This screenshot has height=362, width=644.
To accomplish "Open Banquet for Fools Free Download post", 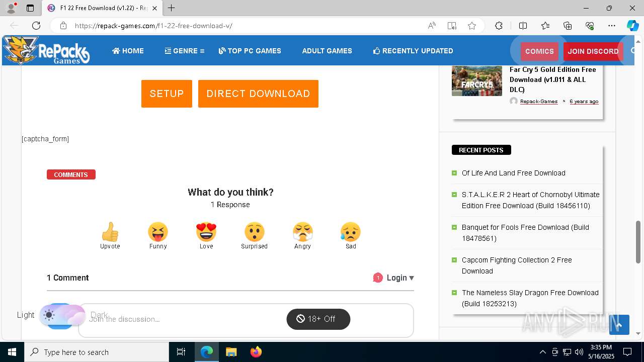I will click(x=525, y=233).
